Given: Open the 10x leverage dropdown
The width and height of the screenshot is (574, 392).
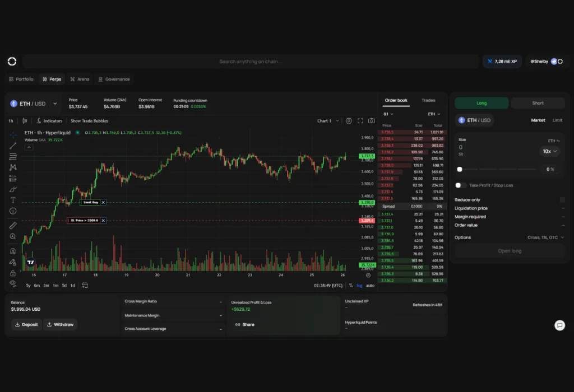Looking at the screenshot, I should pyautogui.click(x=550, y=151).
